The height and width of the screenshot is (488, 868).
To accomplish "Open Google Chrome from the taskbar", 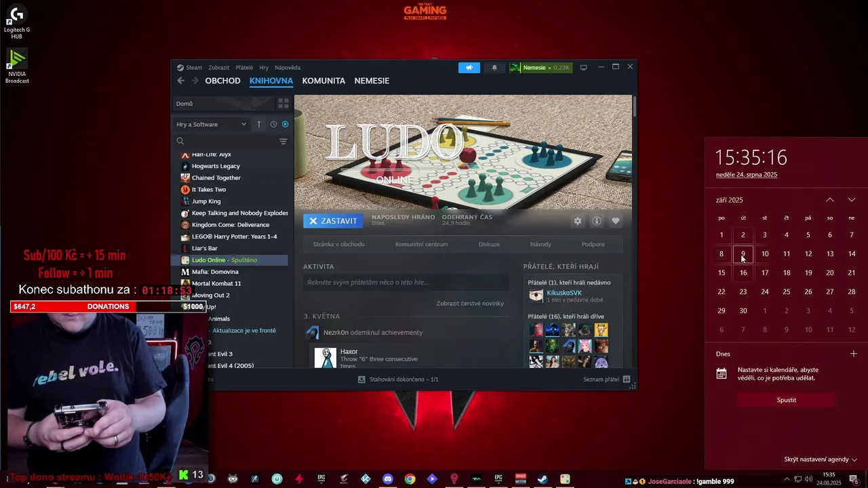I will [410, 479].
